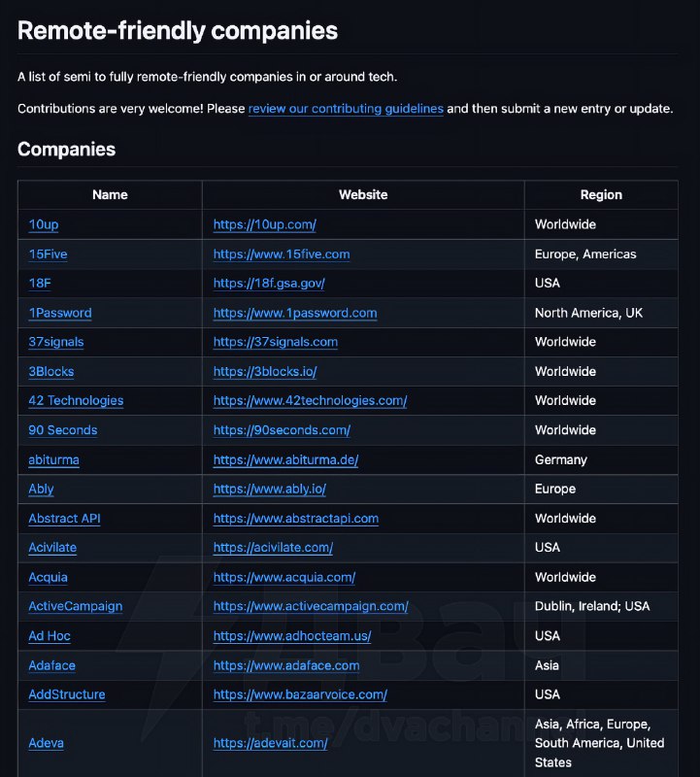The height and width of the screenshot is (777, 700).
Task: Visit https://90seconds.com/ website link
Action: pyautogui.click(x=282, y=430)
